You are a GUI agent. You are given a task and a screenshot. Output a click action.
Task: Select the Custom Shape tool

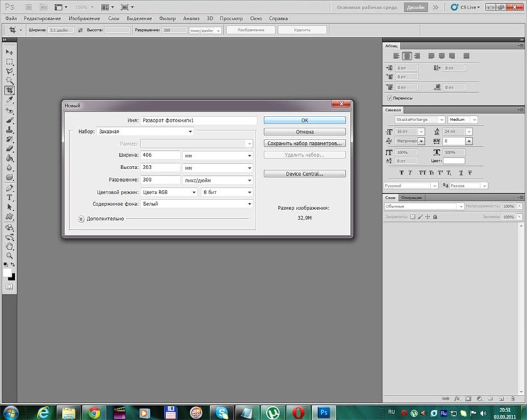point(9,217)
